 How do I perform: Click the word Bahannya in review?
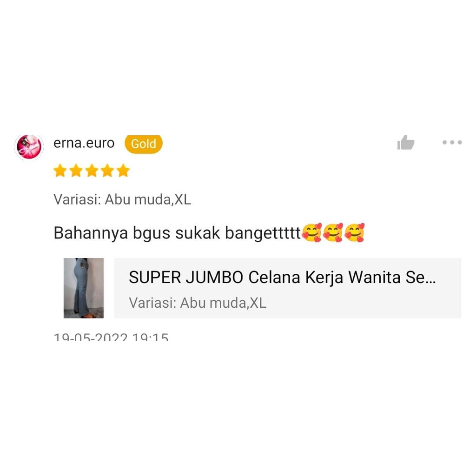[91, 233]
